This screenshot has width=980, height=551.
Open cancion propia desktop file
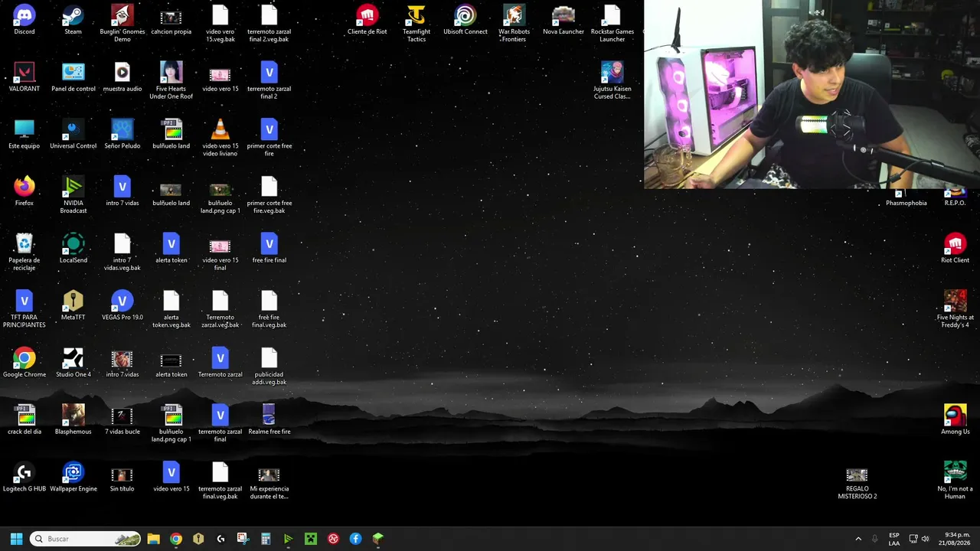point(171,20)
